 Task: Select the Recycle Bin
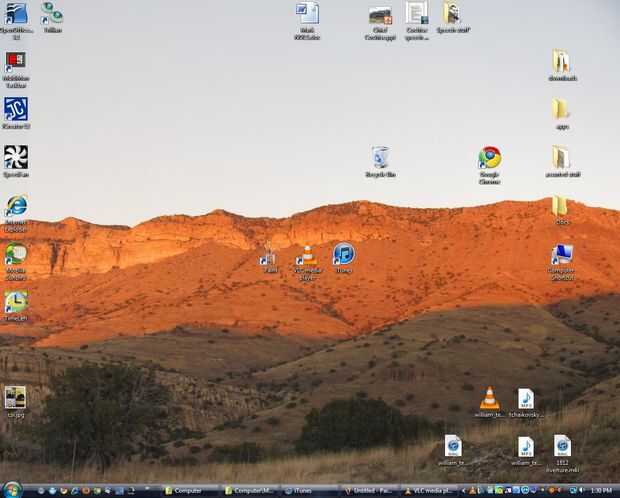tap(380, 161)
